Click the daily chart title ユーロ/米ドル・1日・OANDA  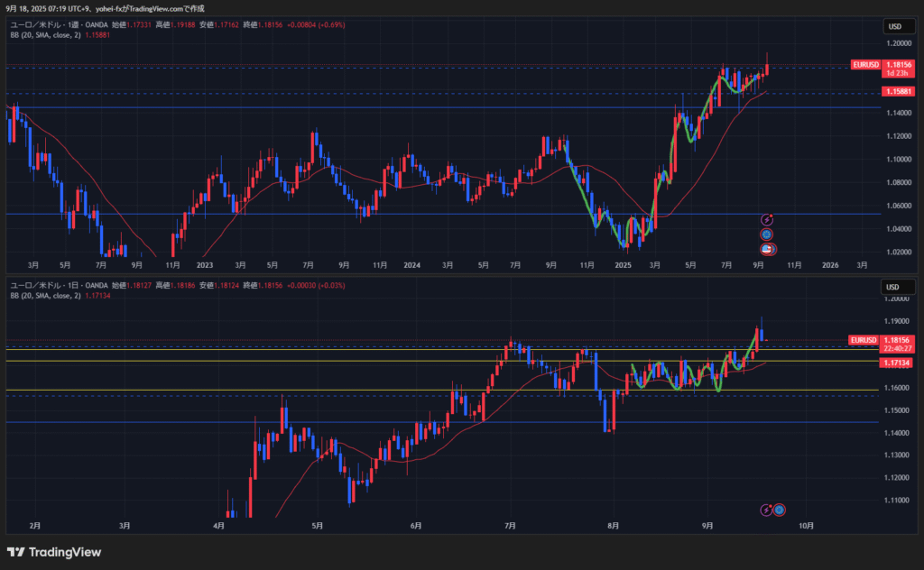pos(59,286)
